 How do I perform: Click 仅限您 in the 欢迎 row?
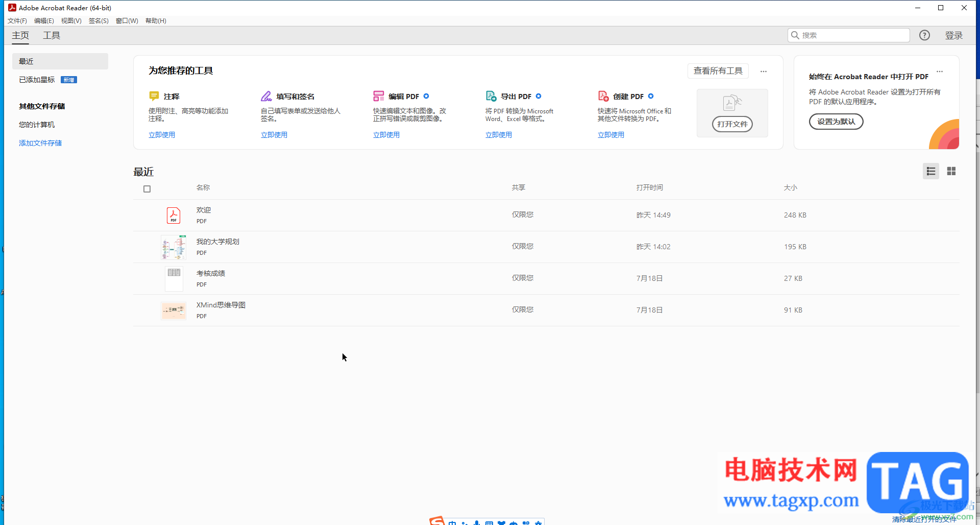pos(523,214)
